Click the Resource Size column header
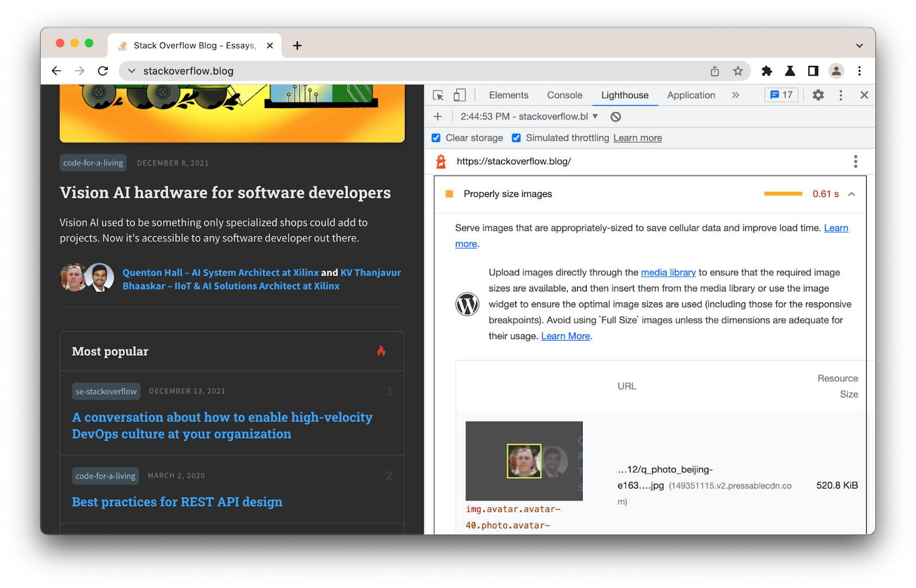Image resolution: width=916 pixels, height=588 pixels. [x=838, y=386]
